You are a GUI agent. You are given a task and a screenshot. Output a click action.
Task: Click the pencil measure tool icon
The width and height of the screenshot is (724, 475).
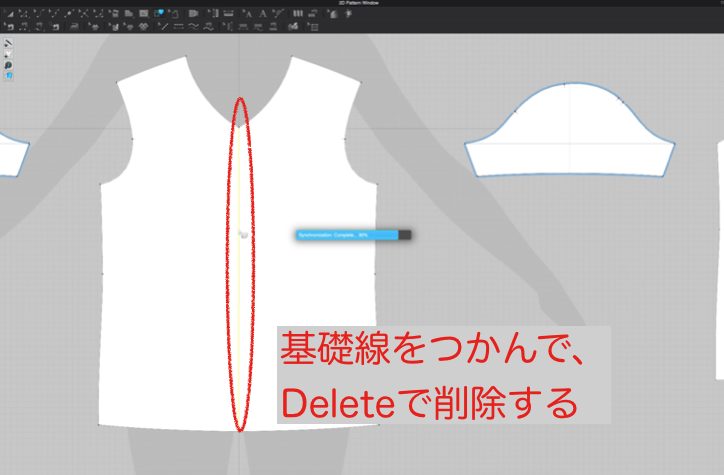(x=278, y=14)
